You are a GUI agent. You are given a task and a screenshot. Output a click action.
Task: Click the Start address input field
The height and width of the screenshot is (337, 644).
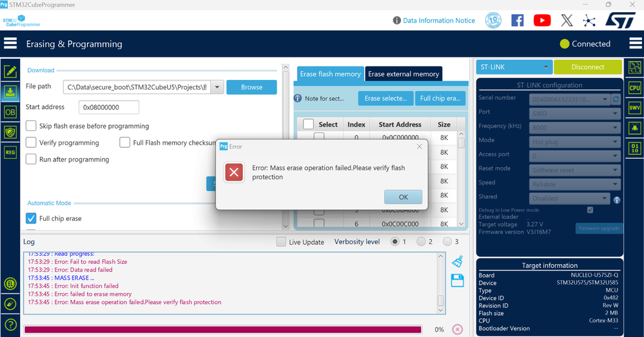[109, 107]
